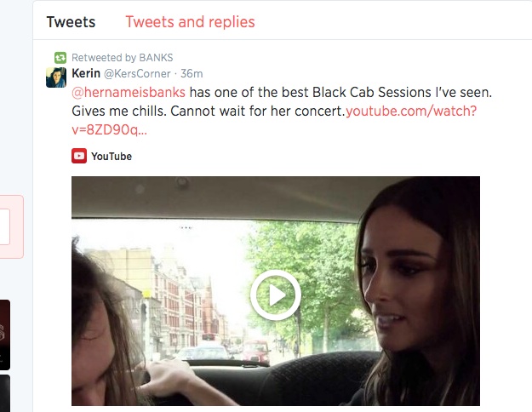Click the v=8ZD90q... link continuation
Screen dimensions: 532x412
tap(109, 129)
